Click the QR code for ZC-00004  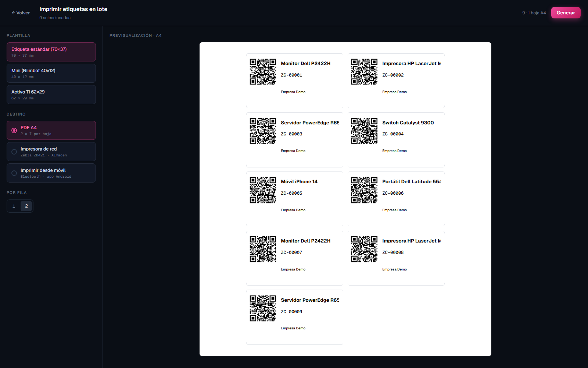point(364,131)
